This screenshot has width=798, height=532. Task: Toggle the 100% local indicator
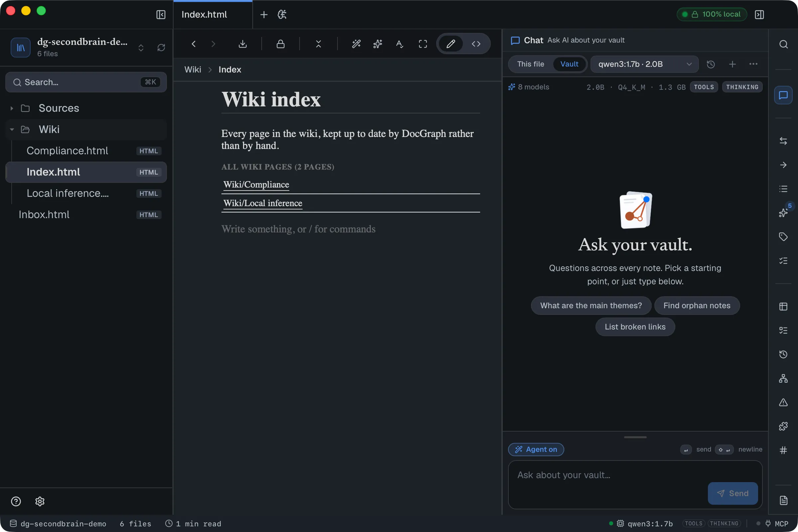click(x=712, y=14)
